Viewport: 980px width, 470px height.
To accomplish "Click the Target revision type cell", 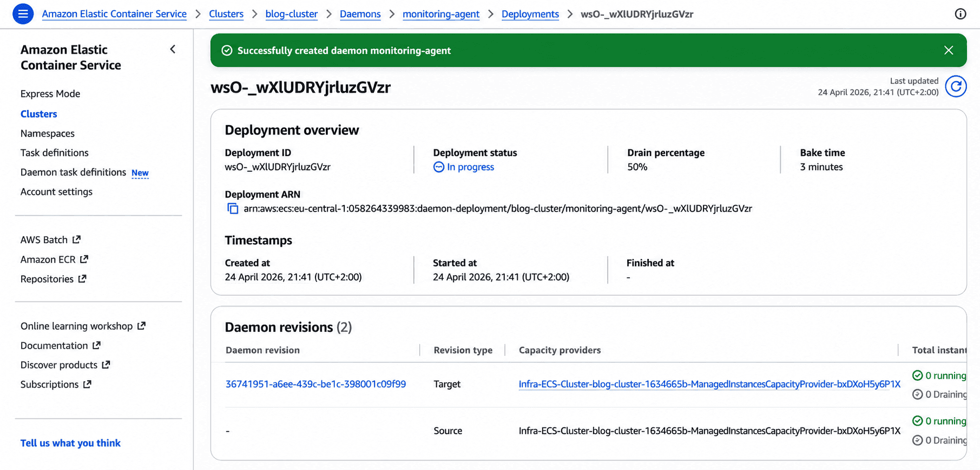I will point(447,384).
